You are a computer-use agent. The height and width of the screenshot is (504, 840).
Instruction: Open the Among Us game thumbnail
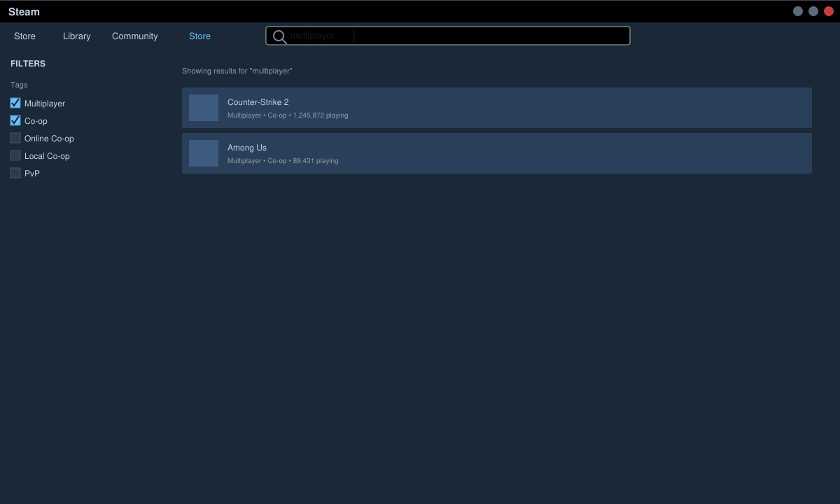(x=204, y=153)
